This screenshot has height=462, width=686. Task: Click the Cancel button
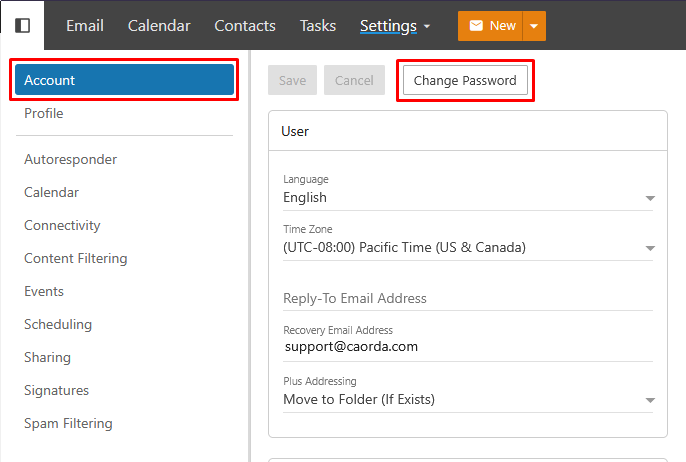click(x=354, y=80)
